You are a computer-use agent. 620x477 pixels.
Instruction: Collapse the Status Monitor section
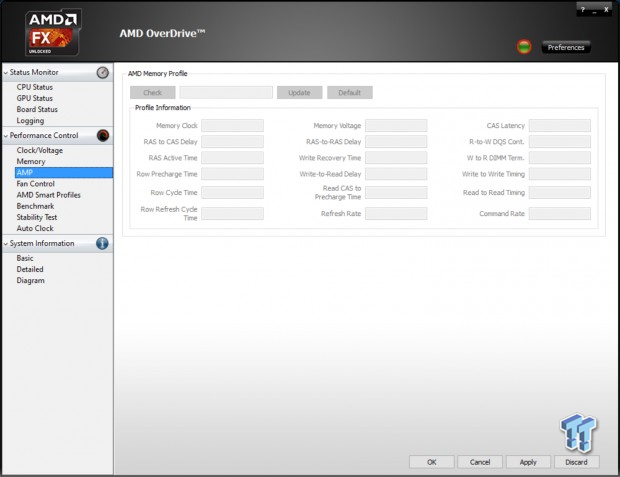[x=5, y=73]
